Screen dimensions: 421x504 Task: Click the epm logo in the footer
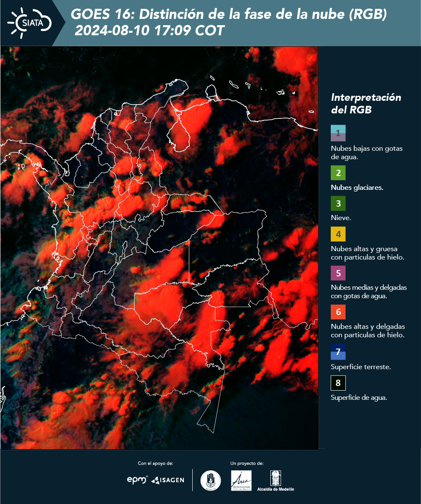[138, 480]
